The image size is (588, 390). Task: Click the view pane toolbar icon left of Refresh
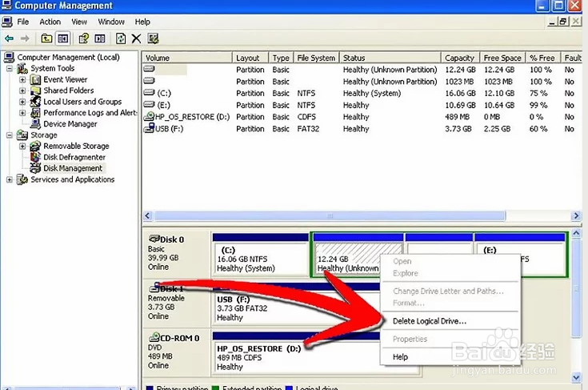(x=100, y=38)
